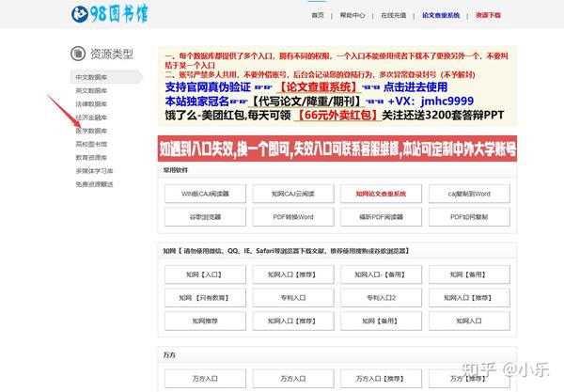This screenshot has width=564, height=392.
Task: Open PDF如何复制 button
Action: click(469, 217)
